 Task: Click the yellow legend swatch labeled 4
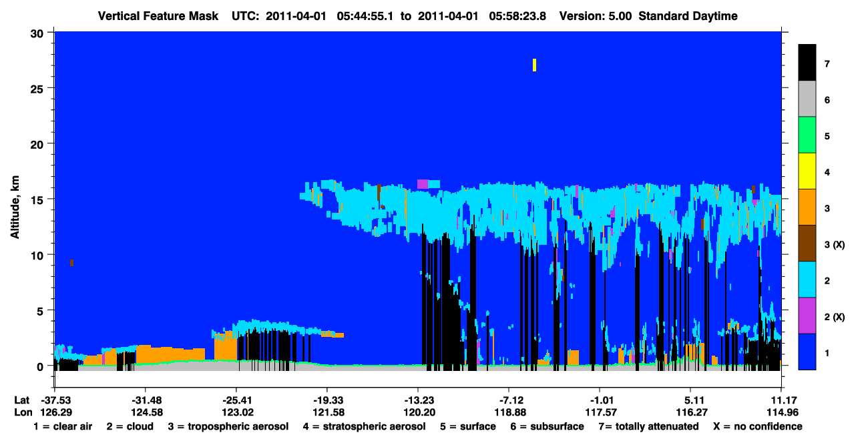[x=807, y=171]
